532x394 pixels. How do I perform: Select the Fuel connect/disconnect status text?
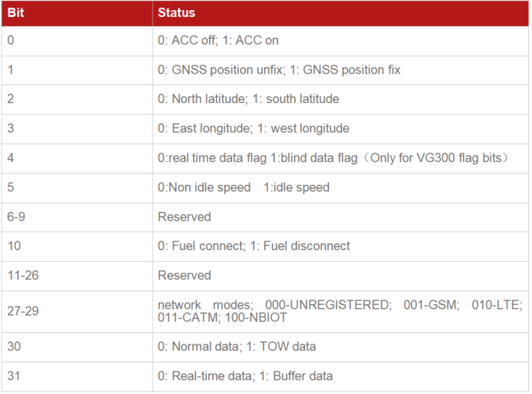pyautogui.click(x=253, y=246)
